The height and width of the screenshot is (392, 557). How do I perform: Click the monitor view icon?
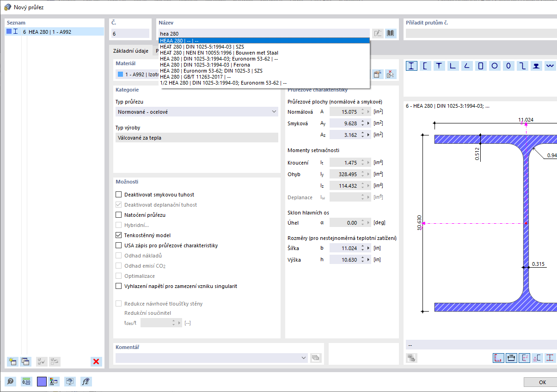[x=70, y=381]
